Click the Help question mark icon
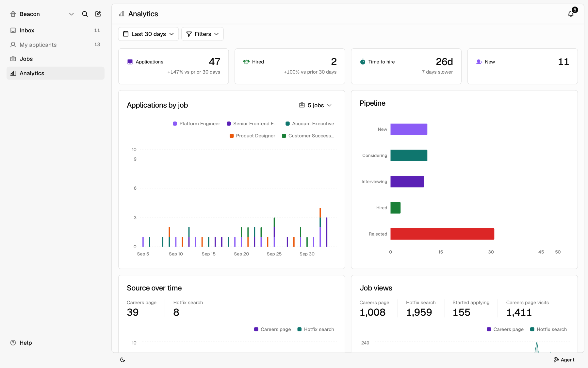Image resolution: width=588 pixels, height=368 pixels. pyautogui.click(x=13, y=343)
